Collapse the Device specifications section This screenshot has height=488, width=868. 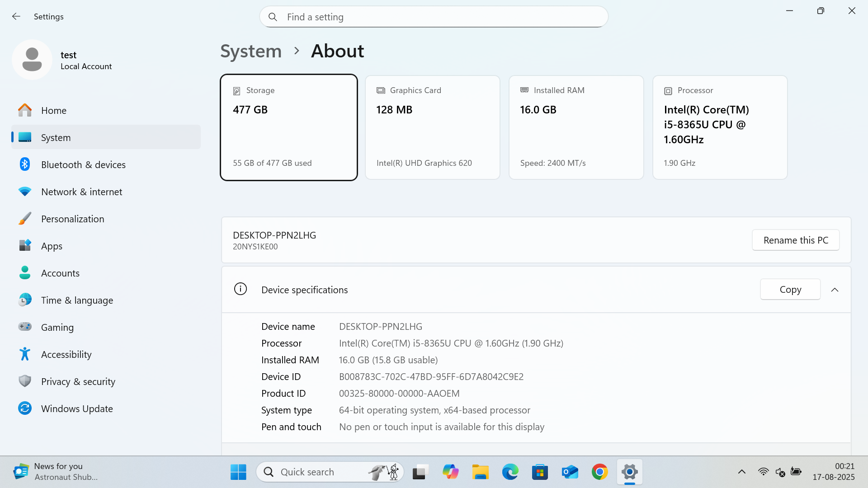coord(835,290)
